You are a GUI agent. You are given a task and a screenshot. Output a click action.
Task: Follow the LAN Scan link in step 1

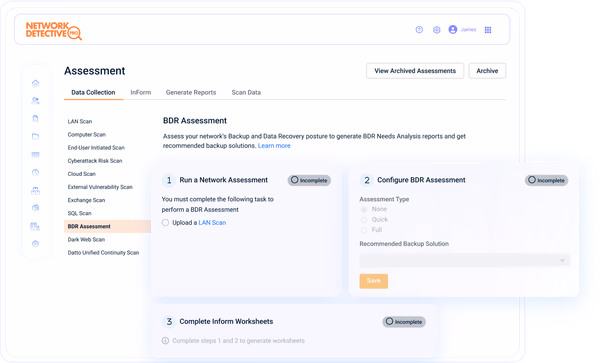pos(212,223)
